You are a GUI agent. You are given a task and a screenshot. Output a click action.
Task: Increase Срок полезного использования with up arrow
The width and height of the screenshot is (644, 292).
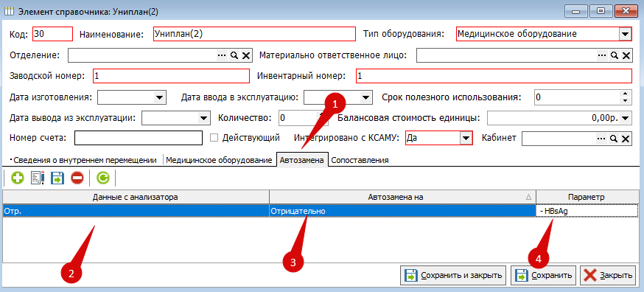(625, 94)
